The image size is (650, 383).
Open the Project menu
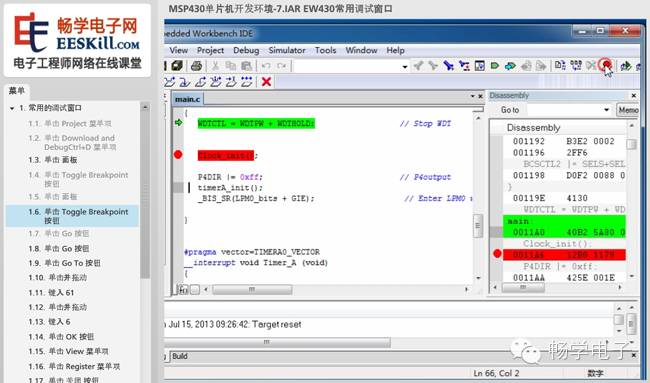(x=210, y=50)
